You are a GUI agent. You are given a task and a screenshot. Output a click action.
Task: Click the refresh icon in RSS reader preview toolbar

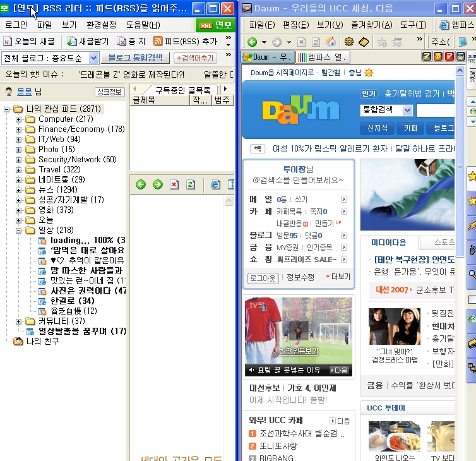[191, 184]
